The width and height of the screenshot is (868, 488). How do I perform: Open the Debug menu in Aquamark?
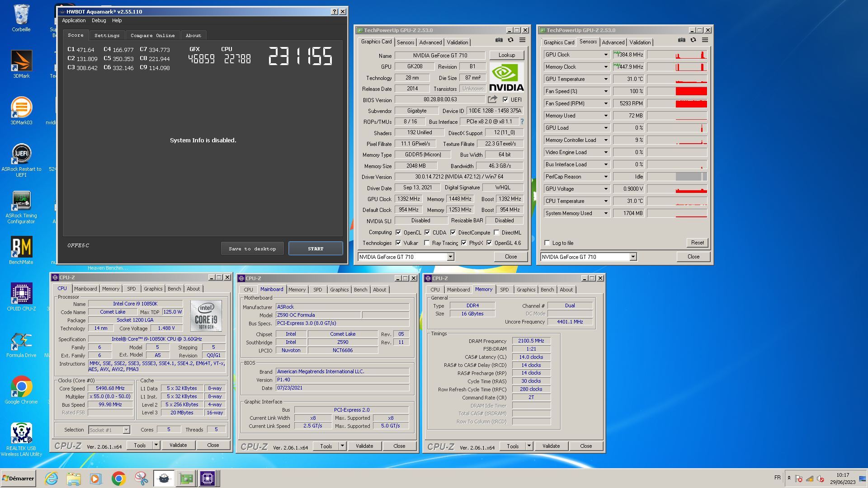[99, 21]
